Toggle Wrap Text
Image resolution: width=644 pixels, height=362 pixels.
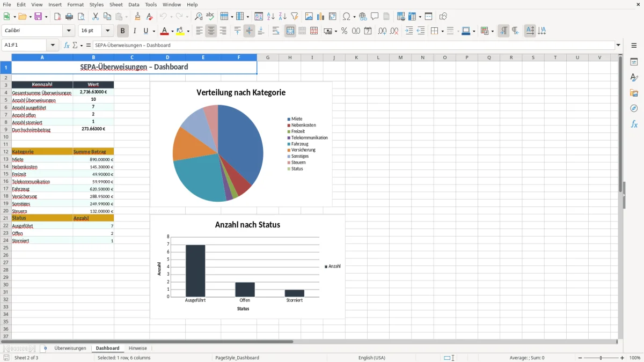276,31
